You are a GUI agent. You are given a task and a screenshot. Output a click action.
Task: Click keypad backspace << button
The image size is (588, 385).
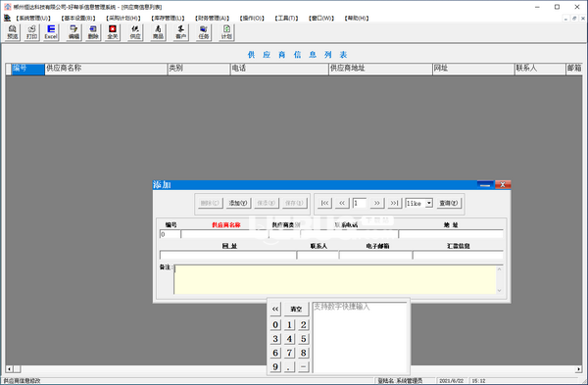click(x=275, y=310)
